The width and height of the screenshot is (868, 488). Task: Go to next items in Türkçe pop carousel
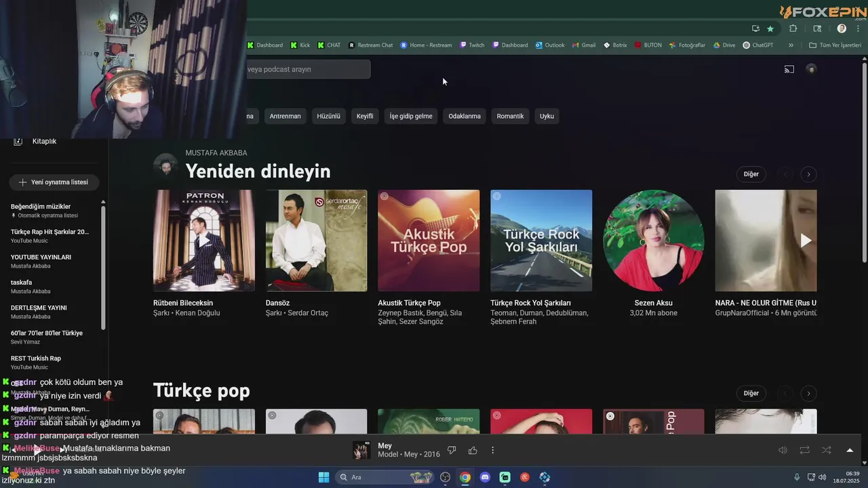point(808,393)
